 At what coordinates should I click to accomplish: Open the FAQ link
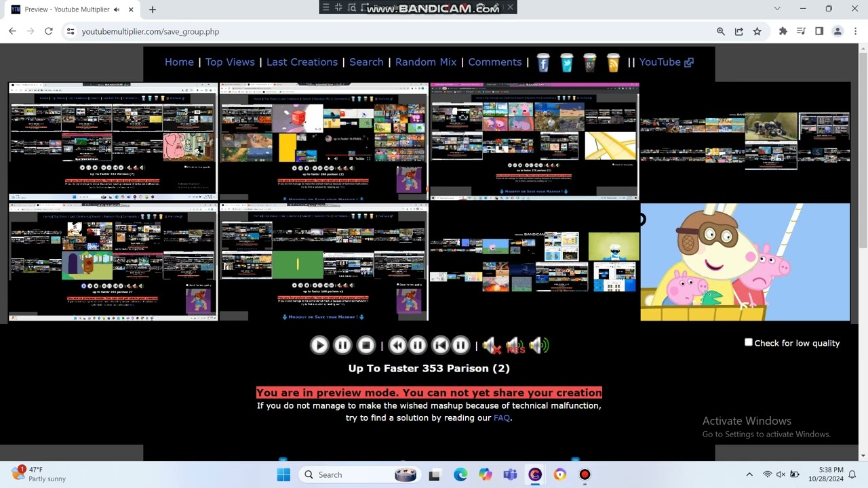(x=502, y=418)
